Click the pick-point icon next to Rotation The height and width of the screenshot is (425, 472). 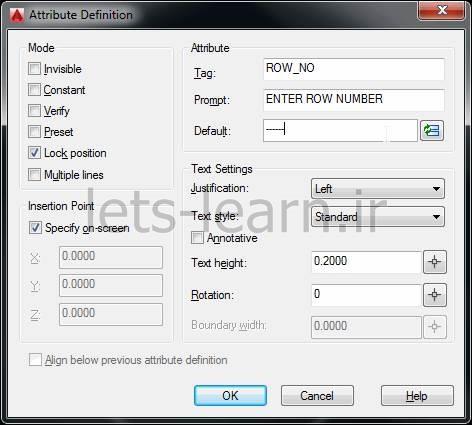coord(434,295)
